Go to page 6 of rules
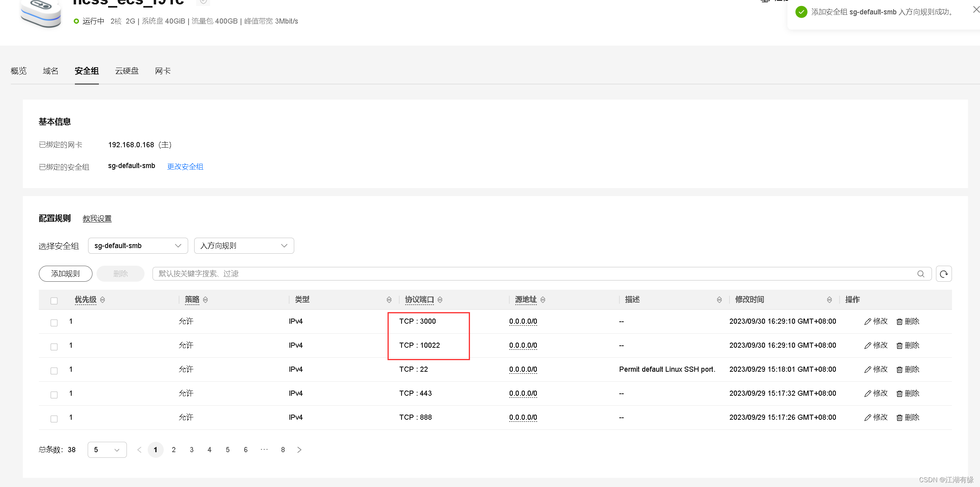980x487 pixels. [x=246, y=450]
